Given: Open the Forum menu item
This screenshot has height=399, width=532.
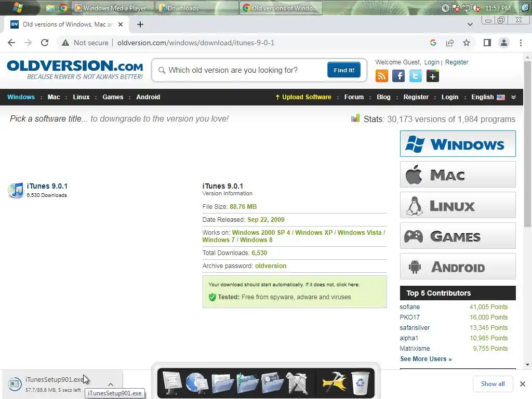Looking at the screenshot, I should pos(354,97).
